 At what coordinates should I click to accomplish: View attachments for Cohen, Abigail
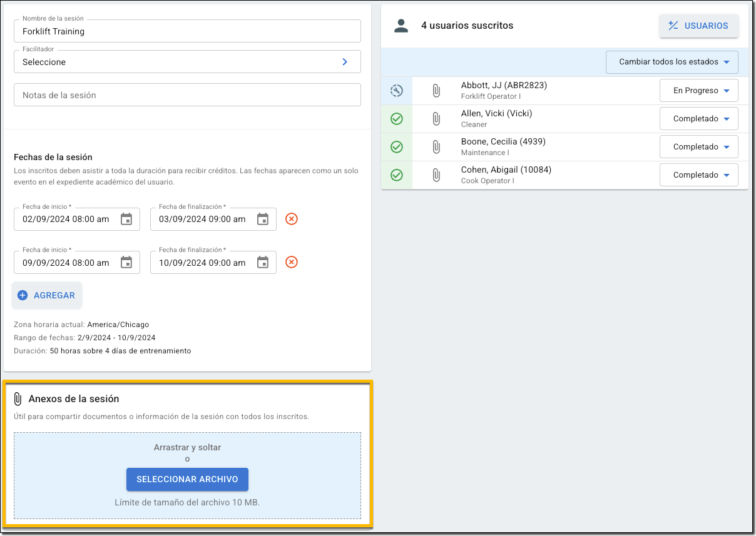click(436, 175)
